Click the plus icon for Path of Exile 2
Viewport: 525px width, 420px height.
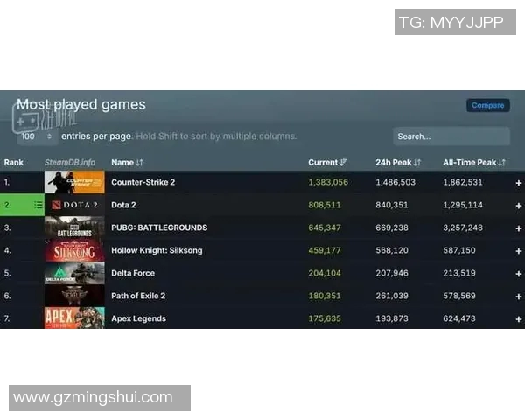tap(518, 296)
